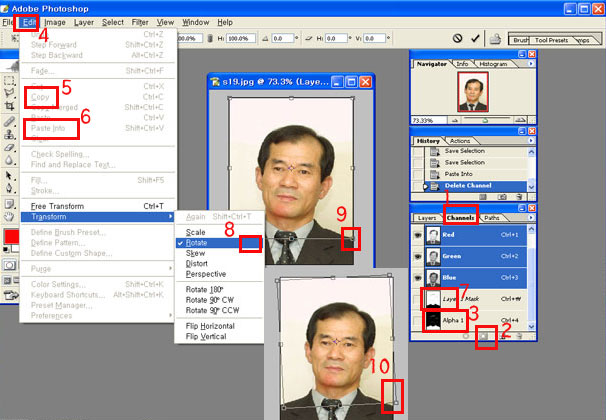Expand the Purge submenu arrow
606x420 pixels.
coord(170,269)
